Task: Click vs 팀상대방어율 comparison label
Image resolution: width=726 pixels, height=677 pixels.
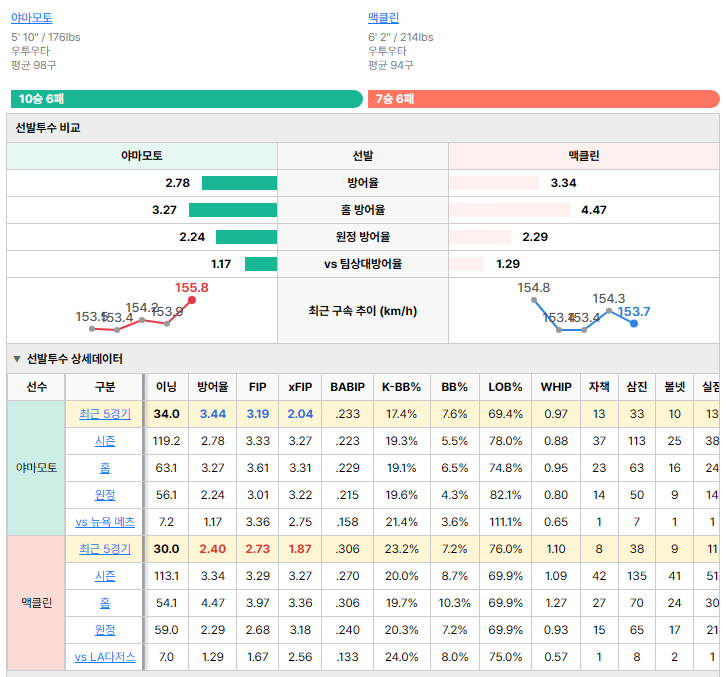Action: pos(363,264)
